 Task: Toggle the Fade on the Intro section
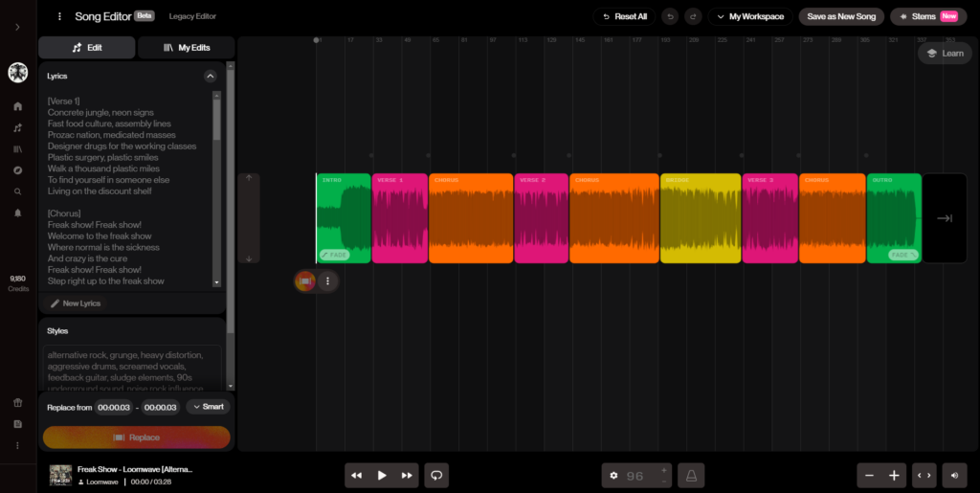(x=334, y=255)
